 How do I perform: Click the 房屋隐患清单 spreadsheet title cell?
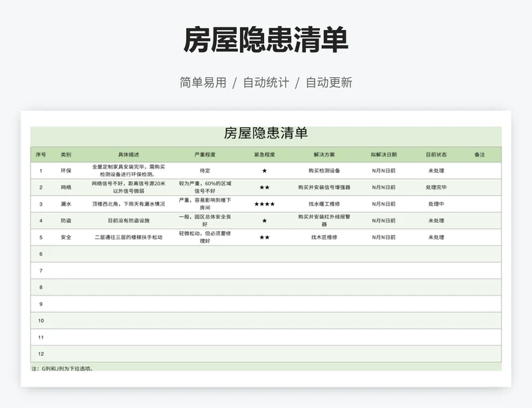tap(265, 133)
